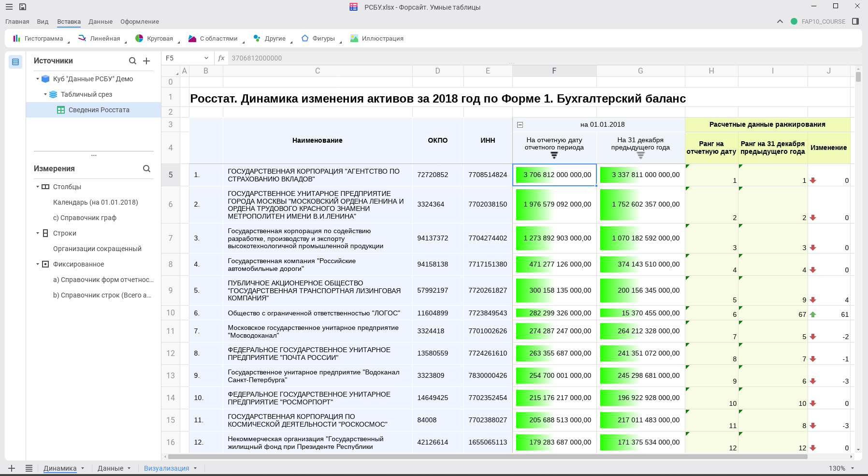Select column C header
The width and height of the screenshot is (868, 476).
point(318,71)
